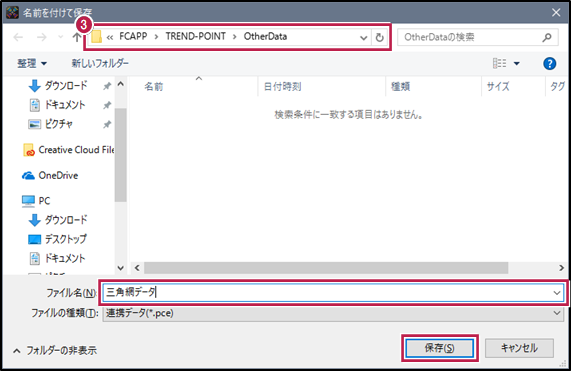This screenshot has width=571, height=371.
Task: Close the 名前を付けて保存 dialog
Action: (x=556, y=12)
